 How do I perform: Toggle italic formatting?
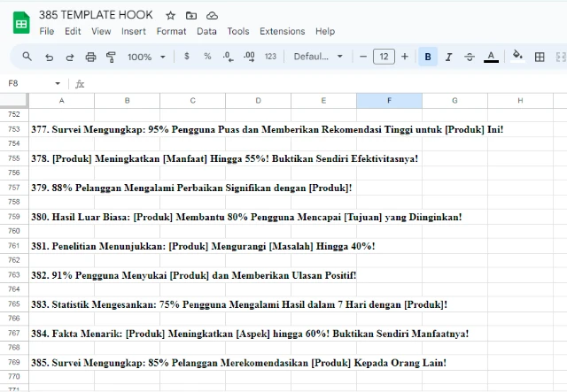point(448,57)
